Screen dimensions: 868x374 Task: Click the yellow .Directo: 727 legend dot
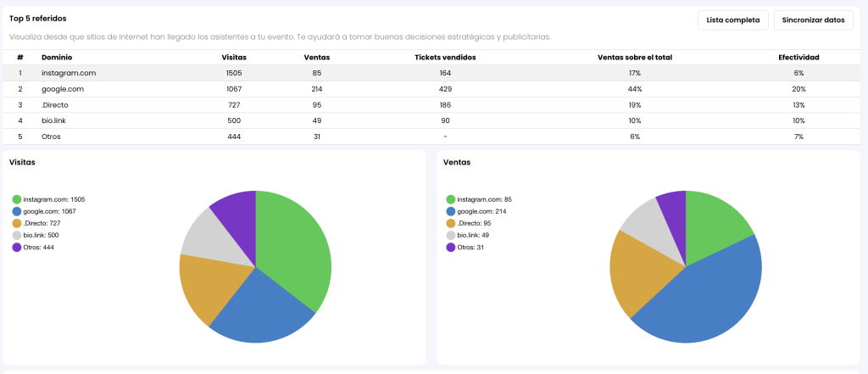pyautogui.click(x=17, y=223)
